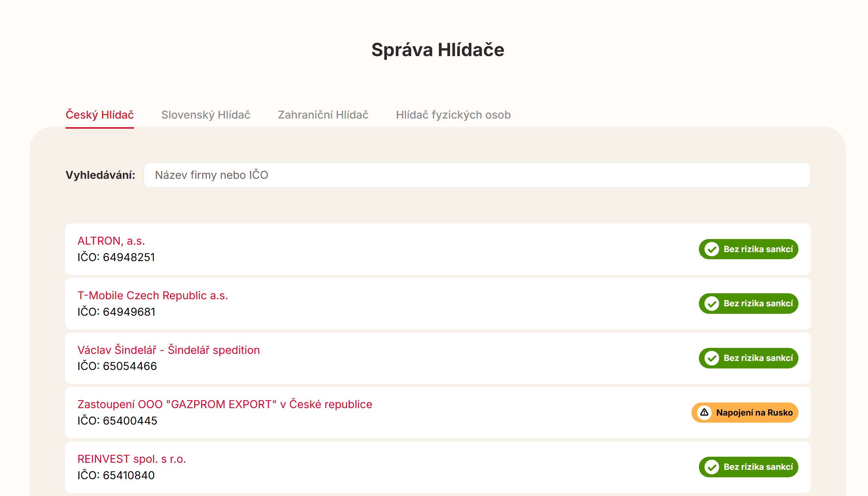Screen dimensions: 868x496
Task: Click checkmark icon in REINVEST status badge
Action: (712, 467)
